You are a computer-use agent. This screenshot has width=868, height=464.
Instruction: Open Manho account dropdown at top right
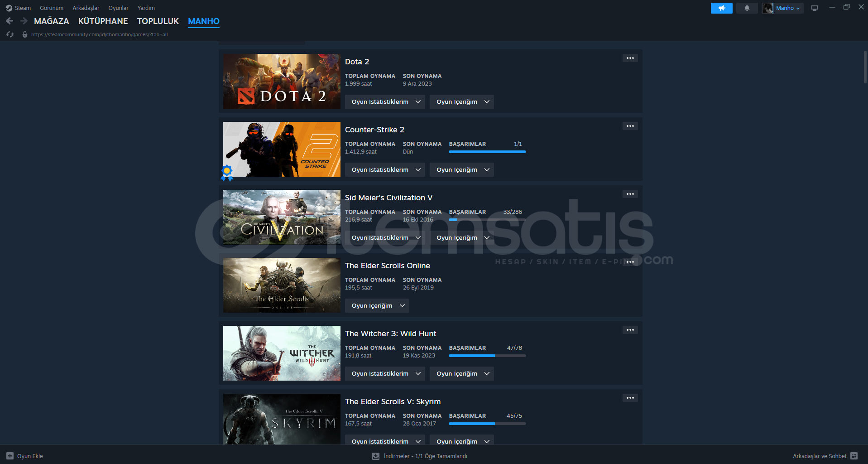pyautogui.click(x=788, y=8)
